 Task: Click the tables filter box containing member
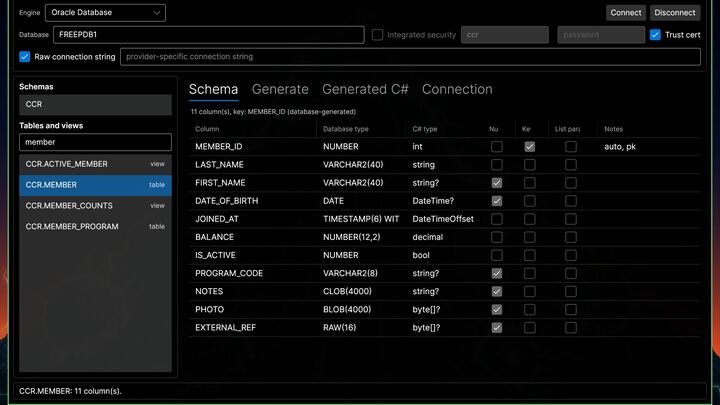pyautogui.click(x=96, y=142)
